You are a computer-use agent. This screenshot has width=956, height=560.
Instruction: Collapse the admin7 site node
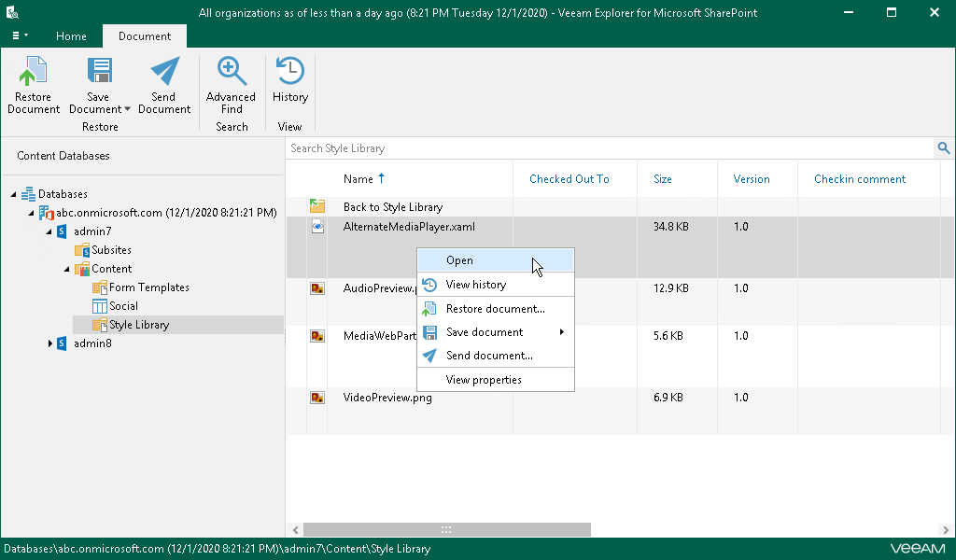pos(49,231)
